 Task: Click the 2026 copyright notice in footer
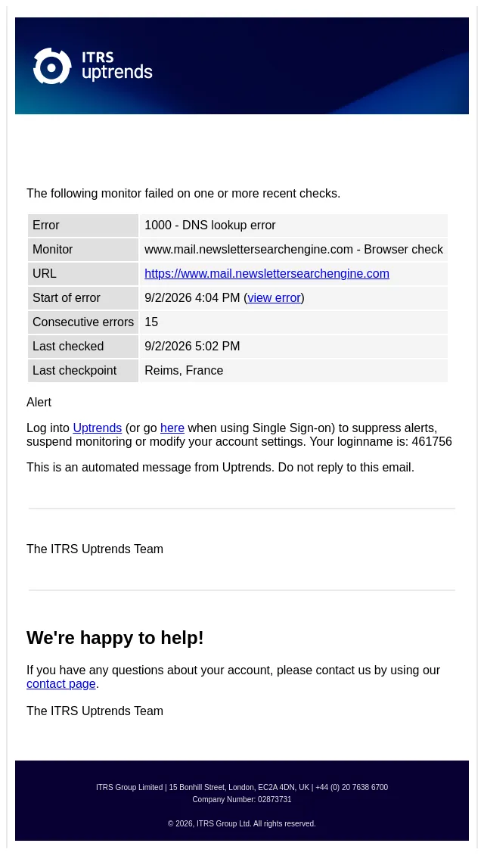(242, 823)
